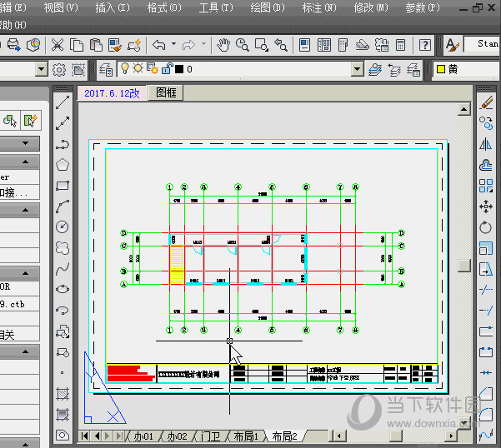The height and width of the screenshot is (448, 501).
Task: Switch to the 2017.6.12改 drawing tab
Action: [x=112, y=93]
